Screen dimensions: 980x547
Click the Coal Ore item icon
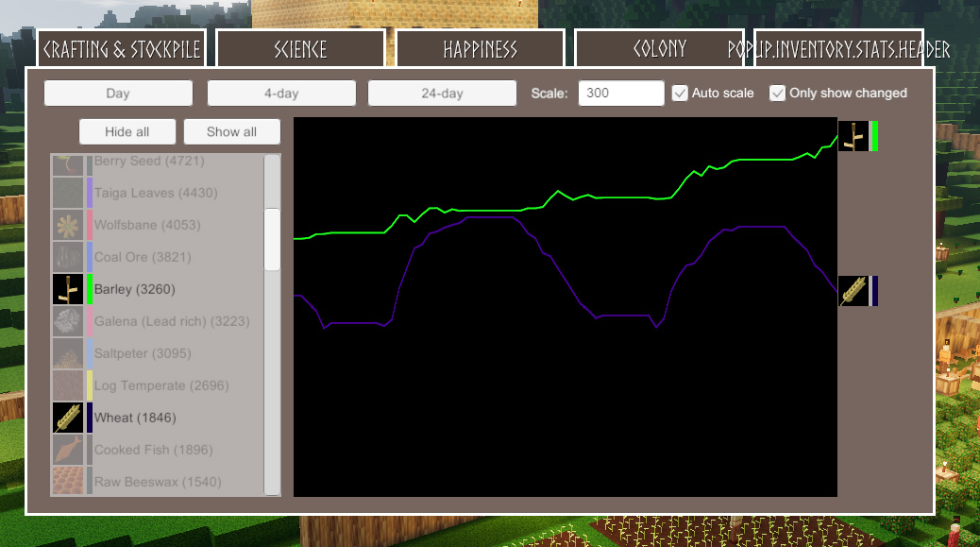point(68,257)
